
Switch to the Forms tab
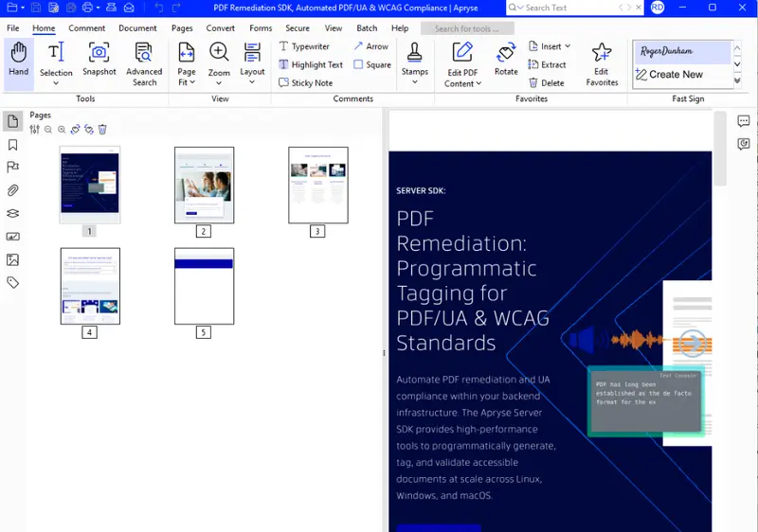click(x=261, y=28)
